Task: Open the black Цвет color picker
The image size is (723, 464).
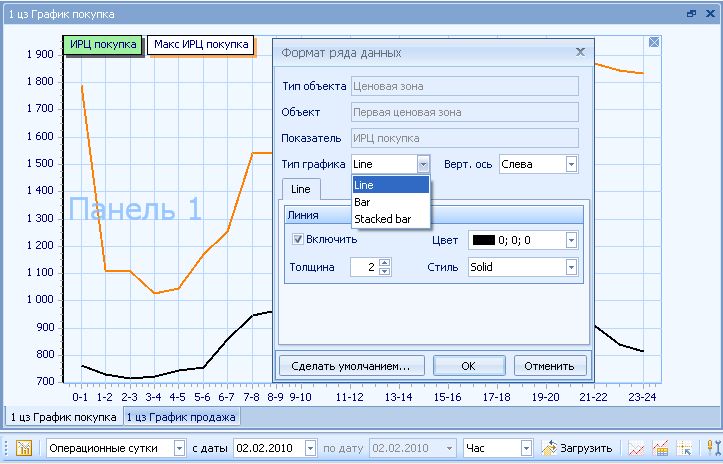Action: (571, 240)
